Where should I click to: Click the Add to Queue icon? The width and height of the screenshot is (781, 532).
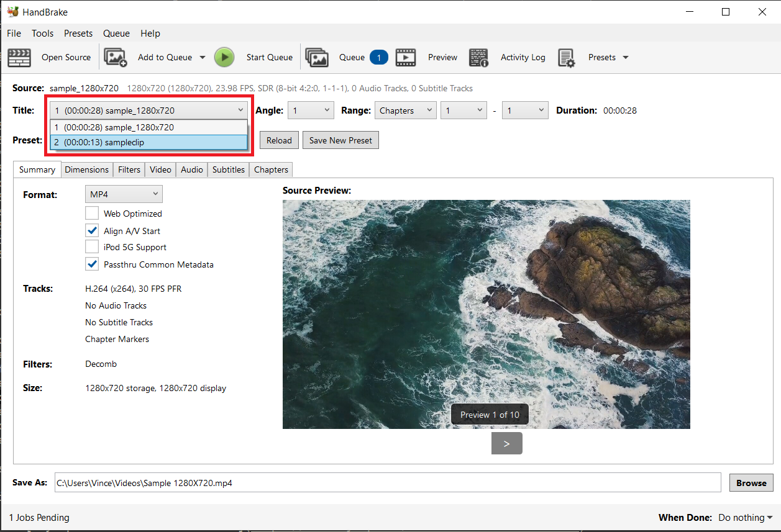pyautogui.click(x=115, y=57)
